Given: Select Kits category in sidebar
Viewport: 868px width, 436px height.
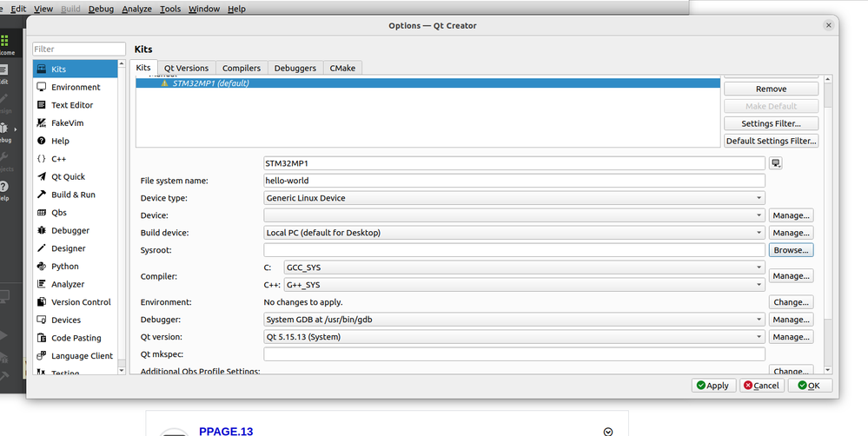Looking at the screenshot, I should click(x=76, y=69).
